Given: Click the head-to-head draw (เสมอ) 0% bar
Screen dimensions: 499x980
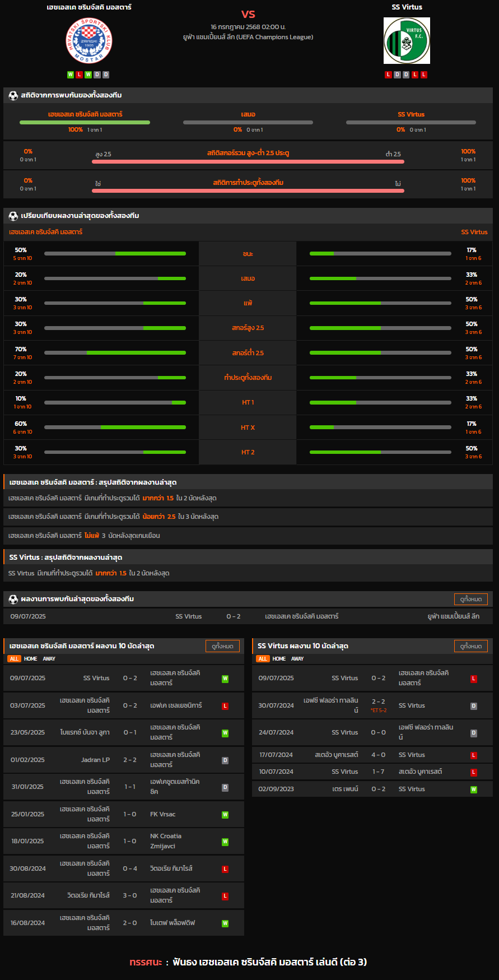Looking at the screenshot, I should [x=248, y=122].
